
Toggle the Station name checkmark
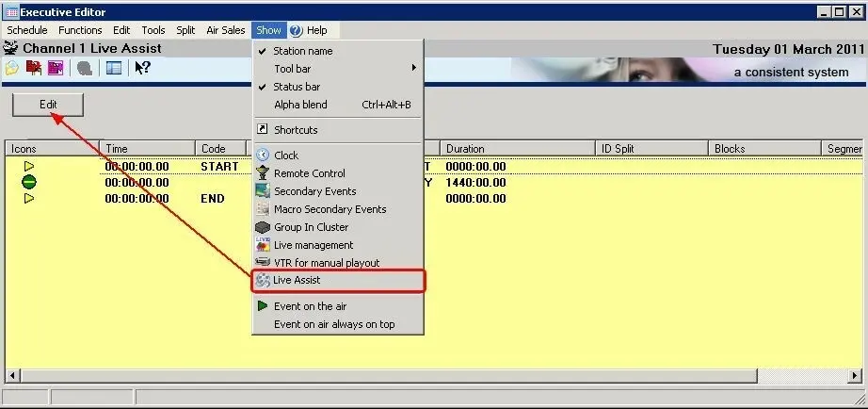coord(302,51)
